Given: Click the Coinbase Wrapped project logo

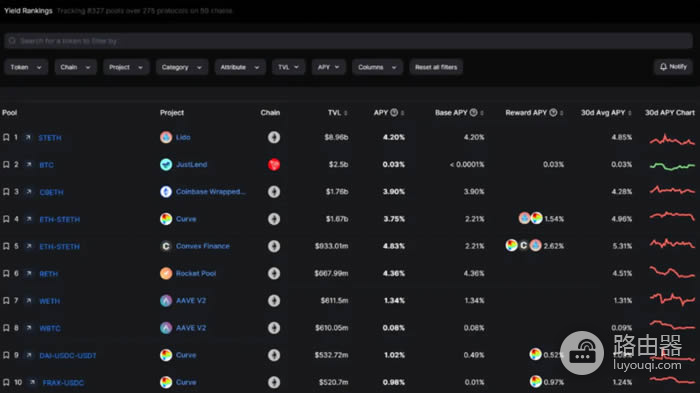Looking at the screenshot, I should pos(166,192).
